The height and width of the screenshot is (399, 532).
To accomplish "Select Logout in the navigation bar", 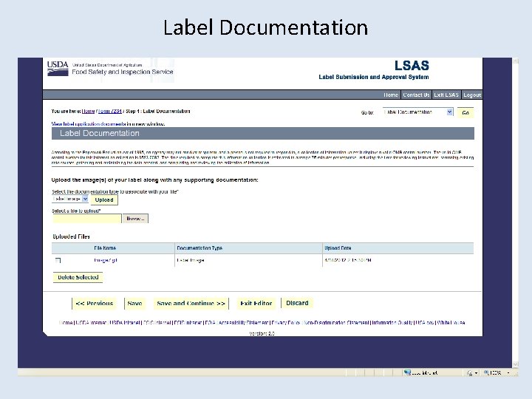I will [x=472, y=95].
